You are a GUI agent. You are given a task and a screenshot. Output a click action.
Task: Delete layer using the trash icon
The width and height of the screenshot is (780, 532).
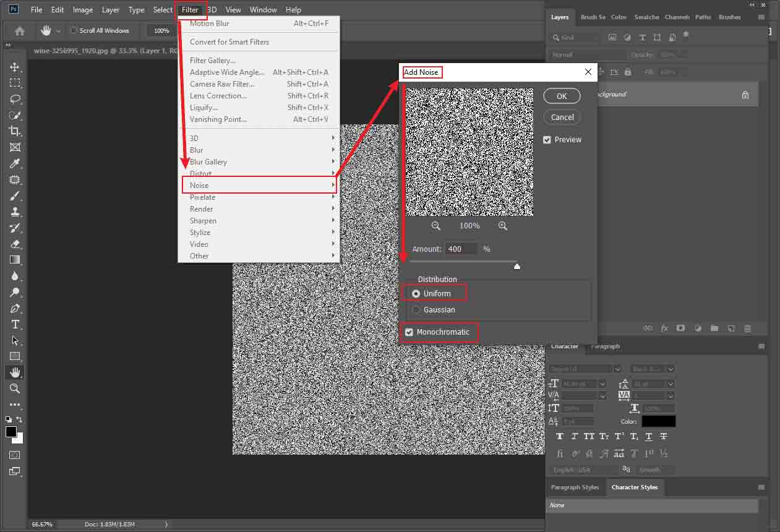(x=747, y=328)
